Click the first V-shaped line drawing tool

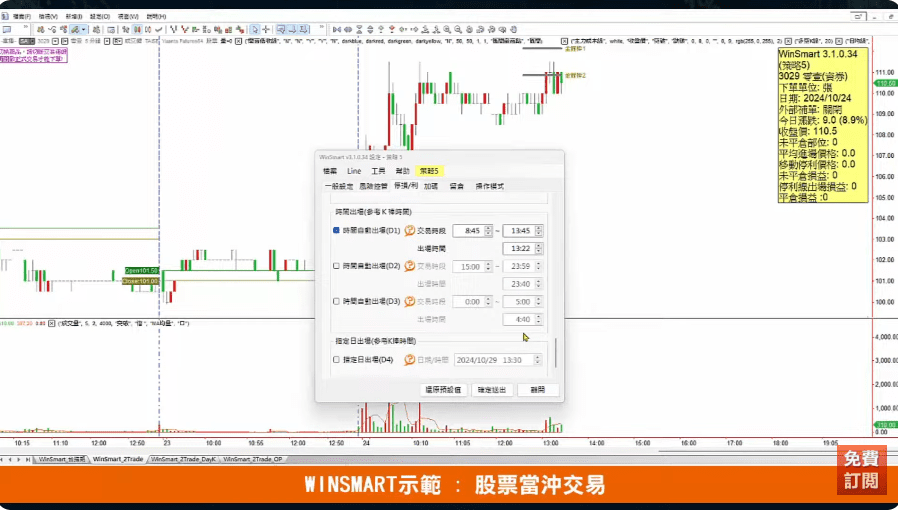coord(174,29)
